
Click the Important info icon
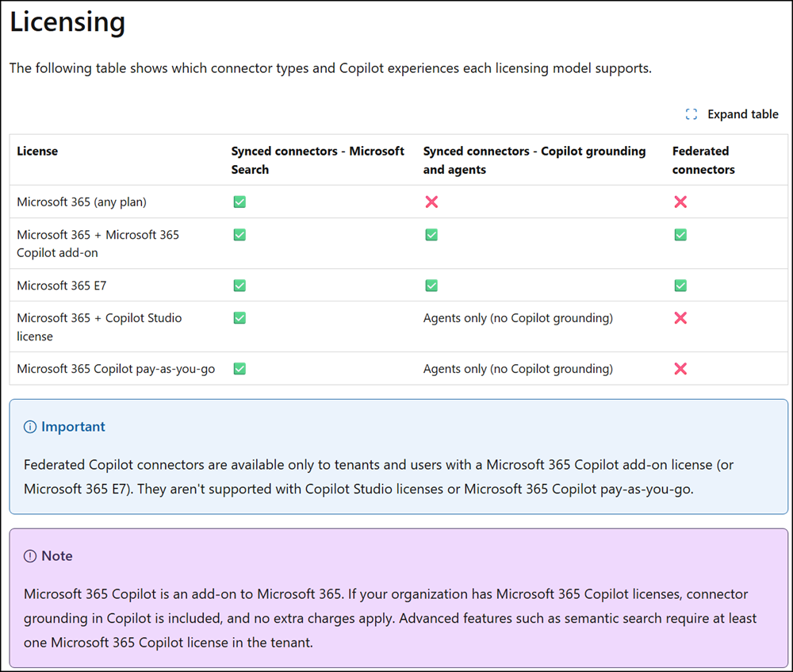(30, 427)
